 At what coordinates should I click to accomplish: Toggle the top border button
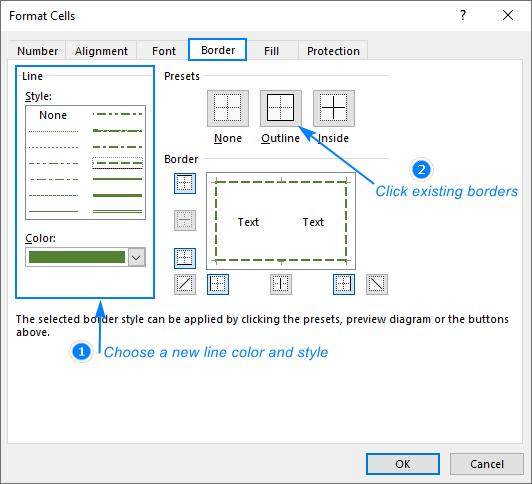coord(185,183)
